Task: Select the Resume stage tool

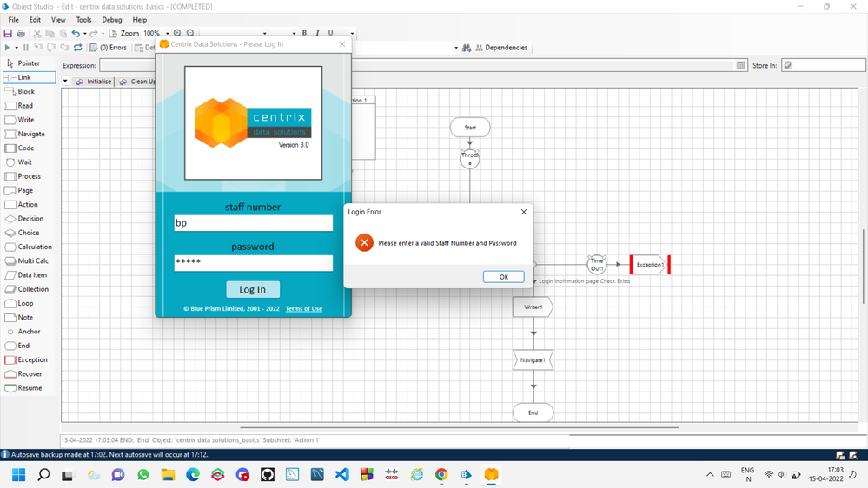Action: tap(30, 388)
